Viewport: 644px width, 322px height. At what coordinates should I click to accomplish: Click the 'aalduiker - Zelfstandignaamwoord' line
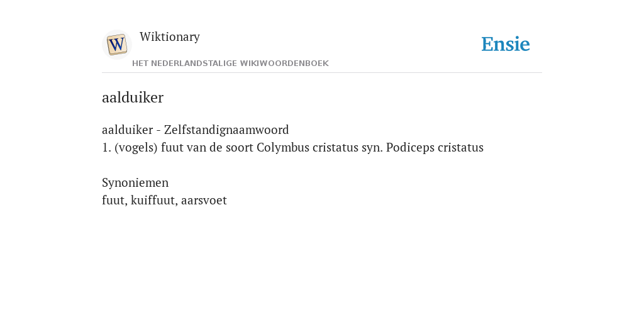tap(196, 130)
